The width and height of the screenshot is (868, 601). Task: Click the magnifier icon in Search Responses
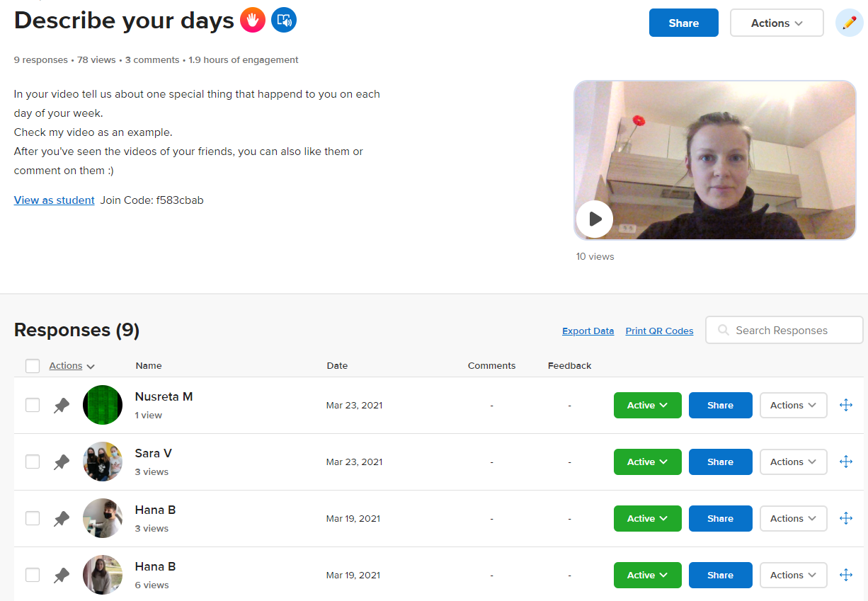tap(723, 330)
